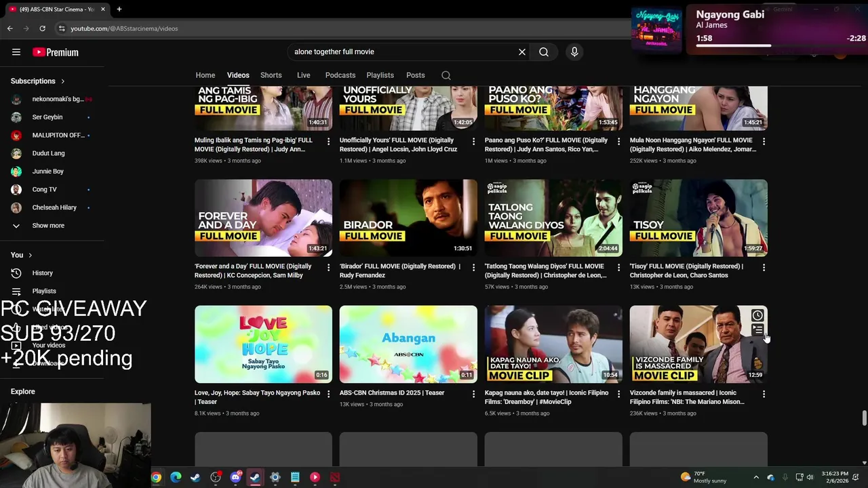Play the 'Birador' full movie thumbnail
868x488 pixels.
coord(408,218)
